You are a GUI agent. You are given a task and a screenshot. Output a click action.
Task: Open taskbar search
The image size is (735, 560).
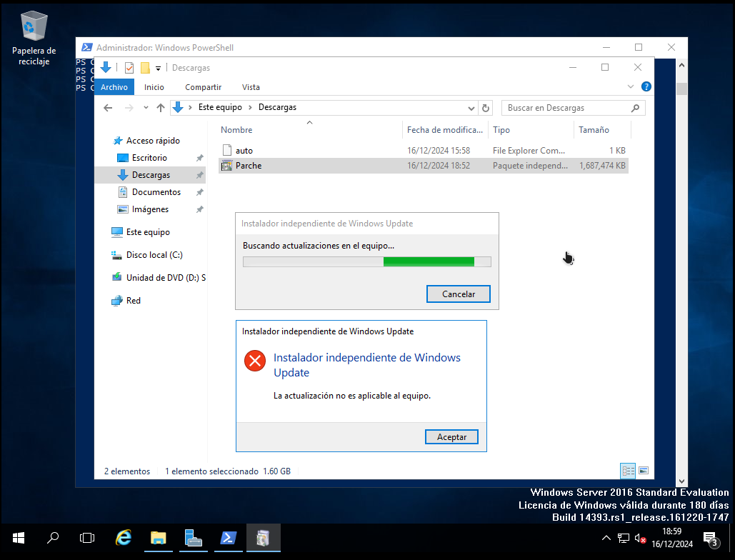pos(53,538)
